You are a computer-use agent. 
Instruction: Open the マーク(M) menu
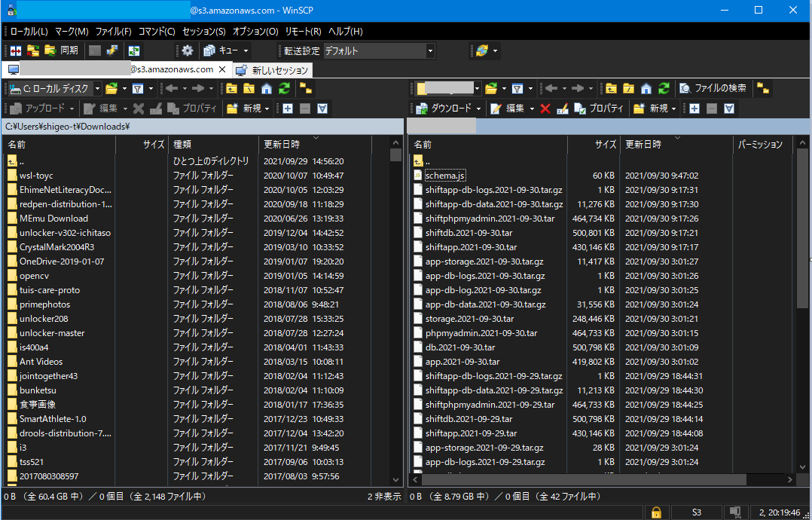pyautogui.click(x=72, y=31)
